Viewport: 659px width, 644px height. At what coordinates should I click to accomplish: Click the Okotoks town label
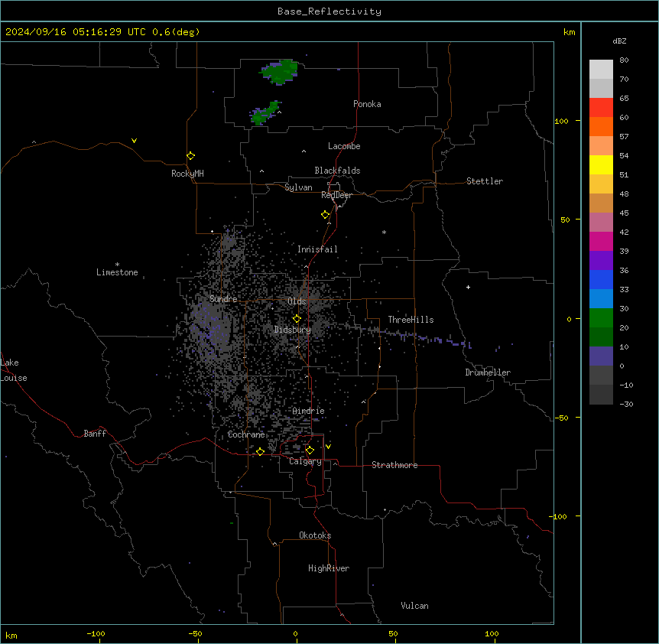coord(315,535)
